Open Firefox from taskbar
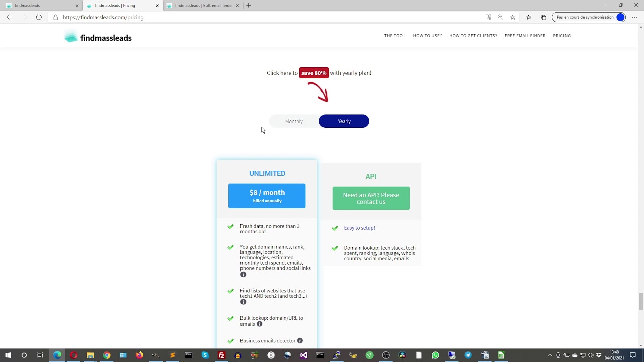 pyautogui.click(x=139, y=355)
